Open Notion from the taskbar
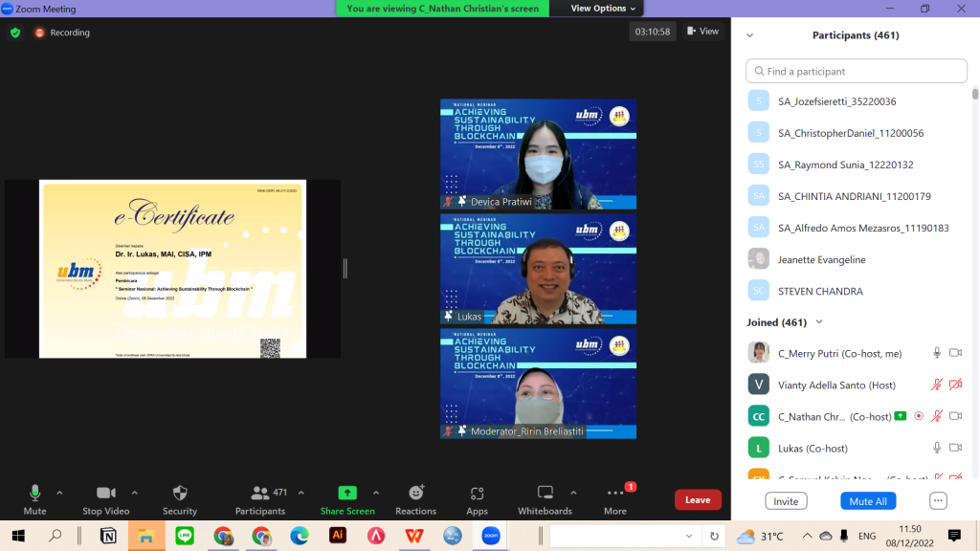Image resolution: width=980 pixels, height=551 pixels. click(108, 536)
